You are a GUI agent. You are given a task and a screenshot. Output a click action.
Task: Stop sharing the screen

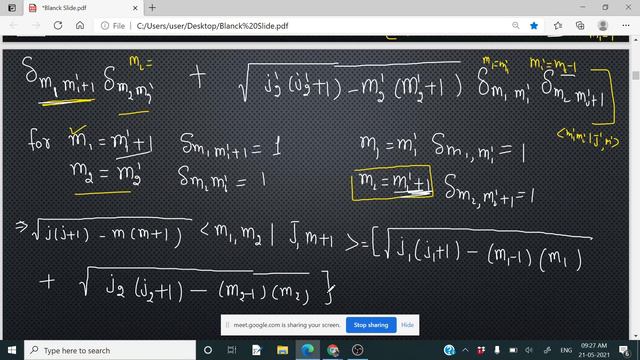(371, 325)
